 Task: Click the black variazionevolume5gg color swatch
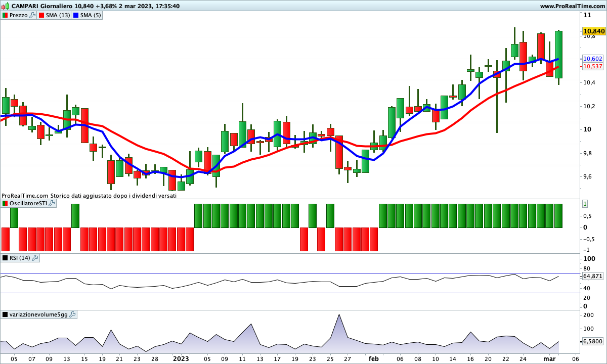point(5,314)
